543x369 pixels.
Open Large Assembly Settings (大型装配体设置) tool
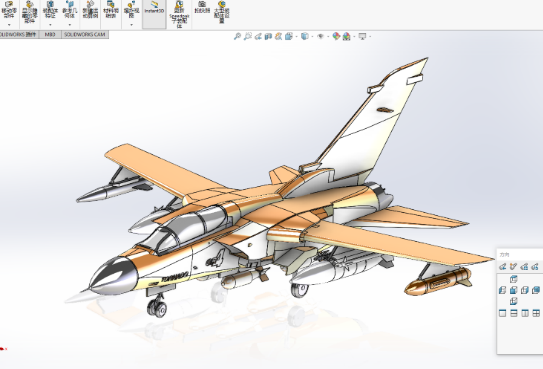222,11
